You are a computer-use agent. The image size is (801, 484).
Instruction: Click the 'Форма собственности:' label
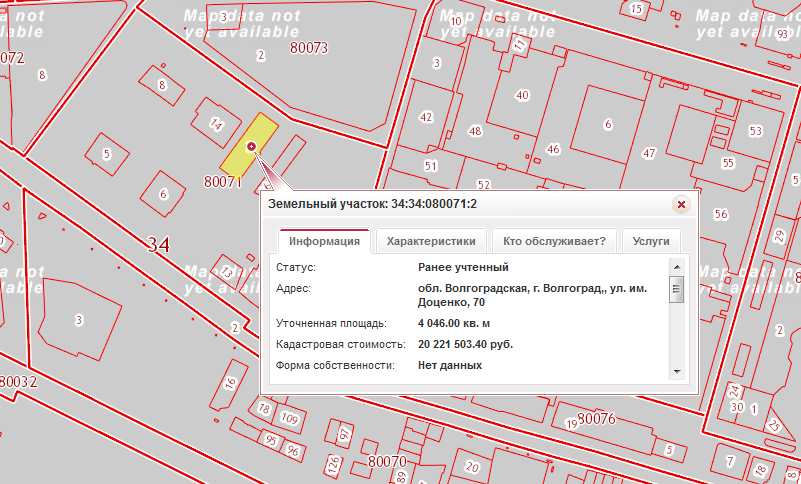[335, 365]
